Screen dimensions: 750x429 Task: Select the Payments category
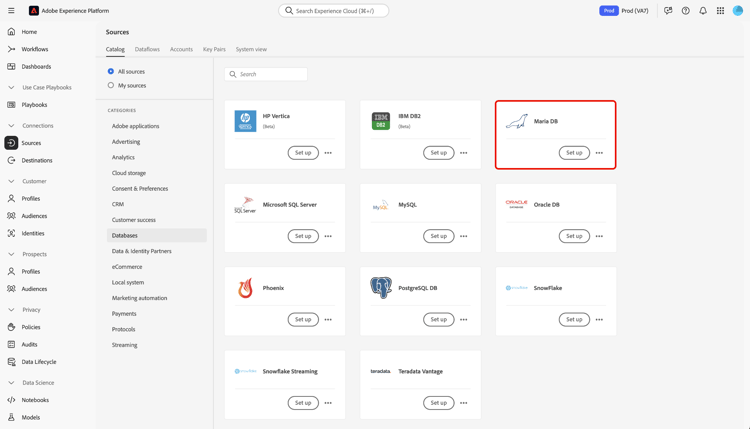124,314
